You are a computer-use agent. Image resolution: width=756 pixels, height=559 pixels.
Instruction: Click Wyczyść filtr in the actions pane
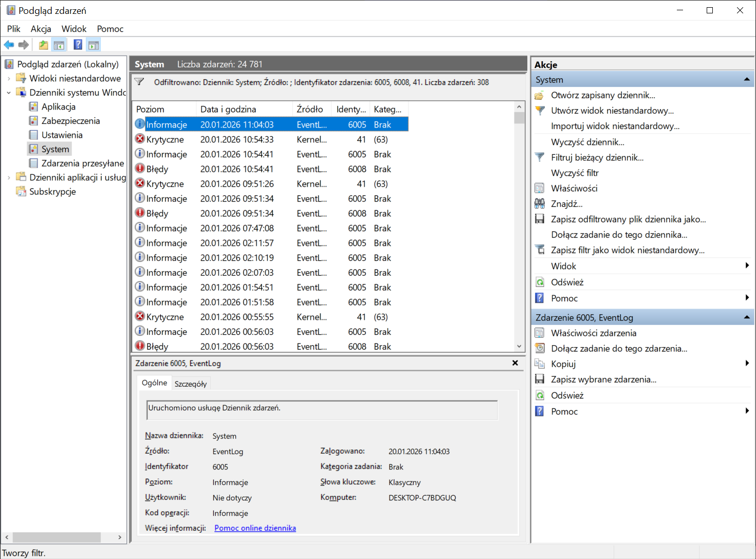pos(575,173)
